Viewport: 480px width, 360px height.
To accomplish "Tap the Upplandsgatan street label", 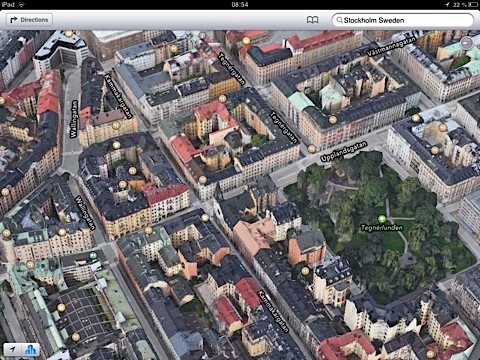I will pyautogui.click(x=344, y=151).
